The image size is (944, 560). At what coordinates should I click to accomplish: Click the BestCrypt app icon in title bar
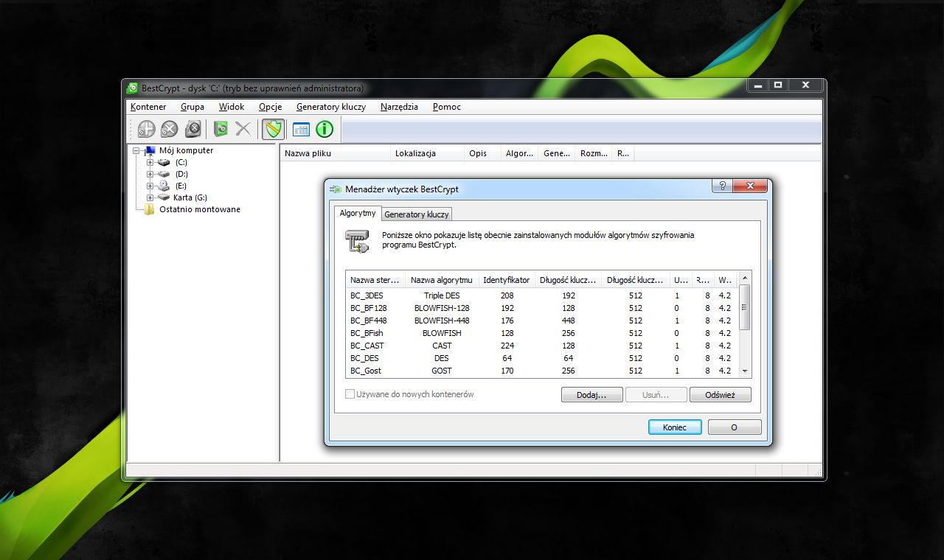pos(133,88)
